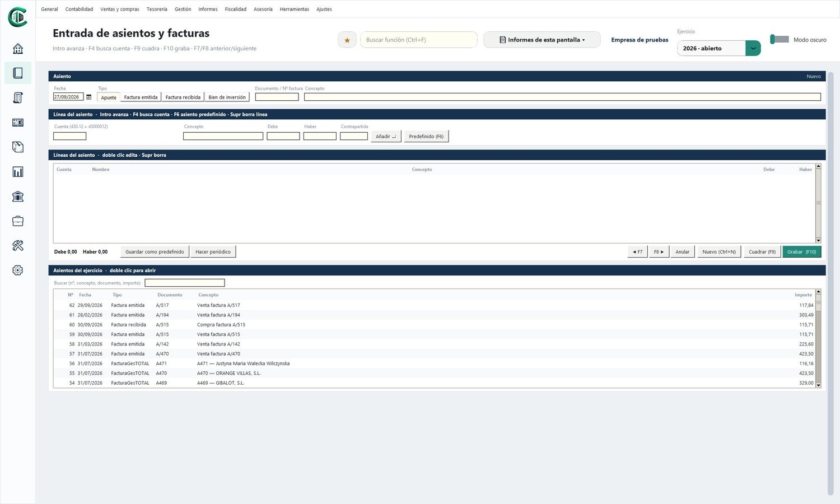840x504 pixels.
Task: Select the Bien de inversión type option
Action: [x=227, y=97]
